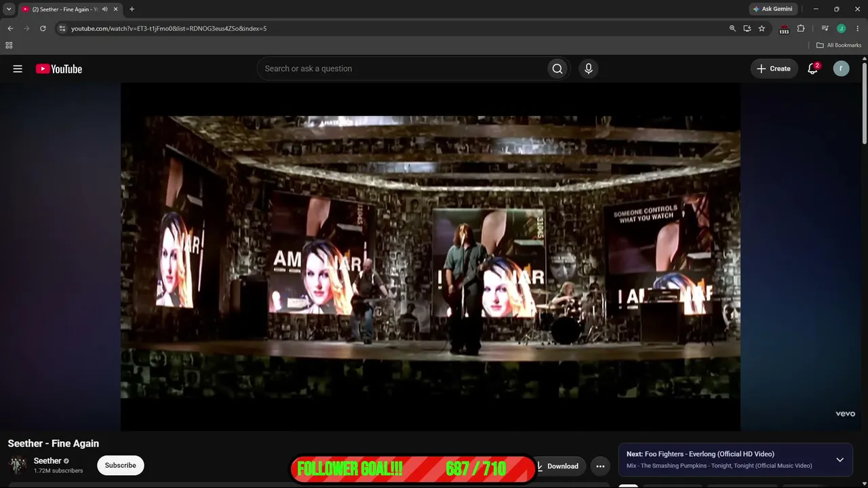Viewport: 868px width, 488px height.
Task: Open a new browser tab
Action: tap(132, 9)
